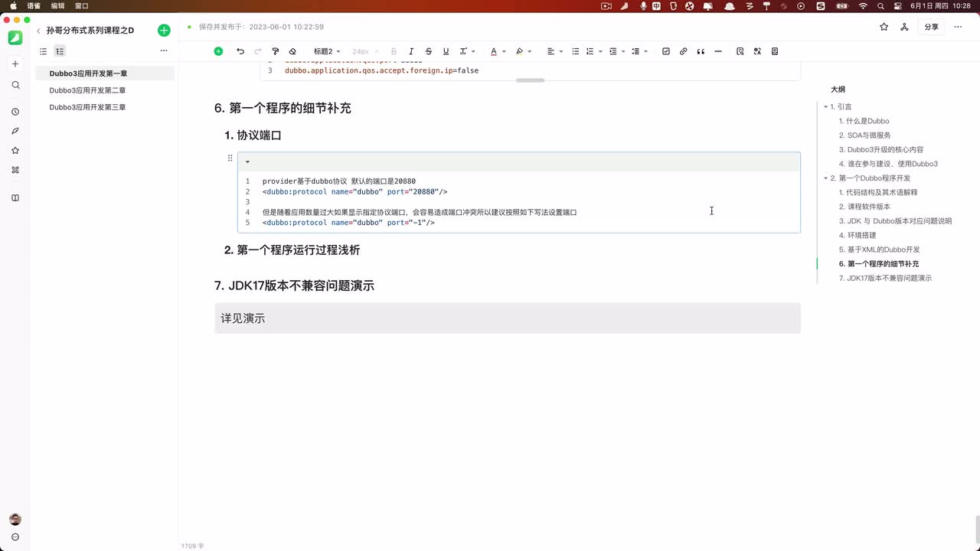
Task: Open document more options menu at top right
Action: (x=959, y=27)
